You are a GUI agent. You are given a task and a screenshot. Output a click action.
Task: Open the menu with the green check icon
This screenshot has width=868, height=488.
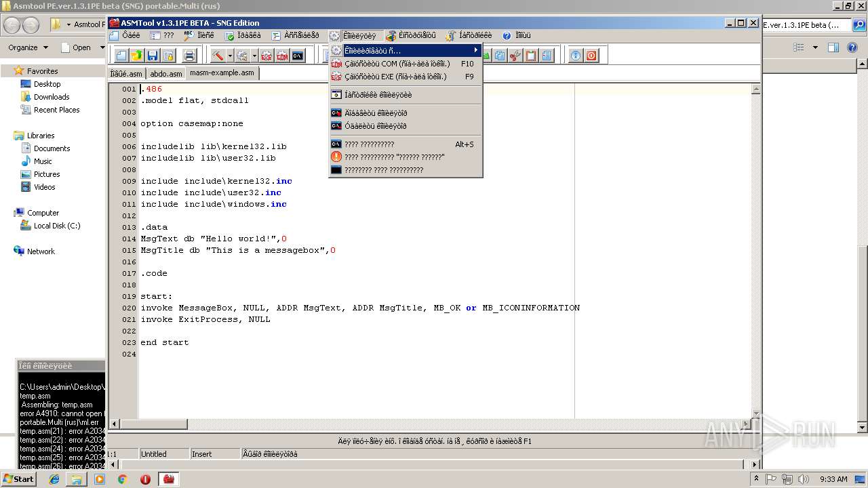point(243,35)
